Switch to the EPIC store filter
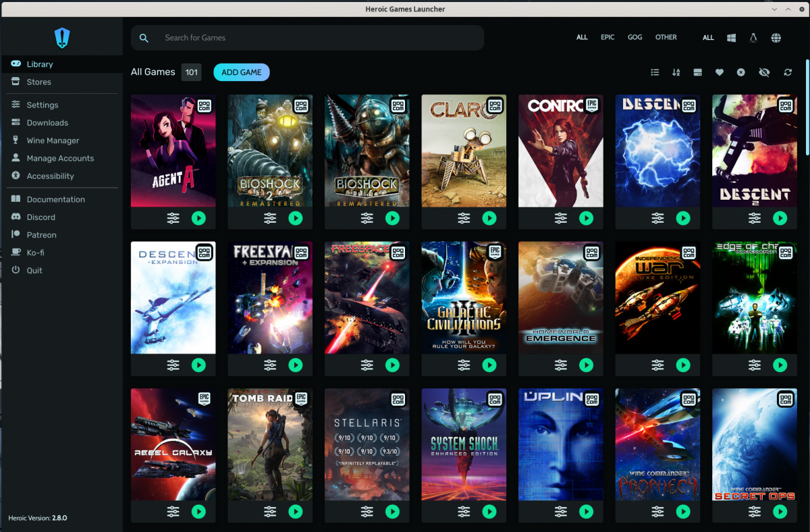810x532 pixels. [607, 37]
